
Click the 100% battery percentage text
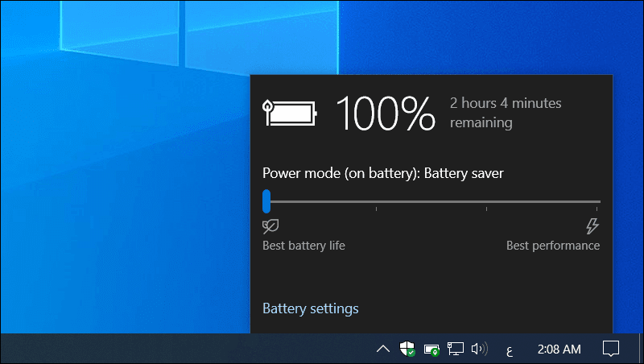[385, 114]
